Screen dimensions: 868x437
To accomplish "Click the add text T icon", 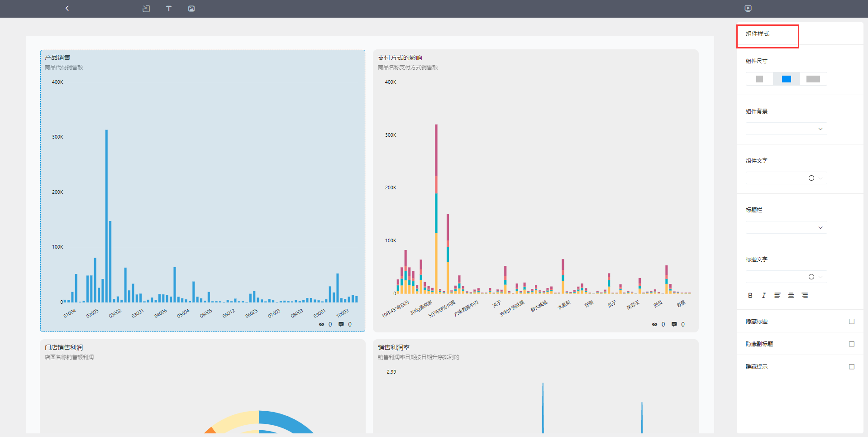I will click(169, 8).
